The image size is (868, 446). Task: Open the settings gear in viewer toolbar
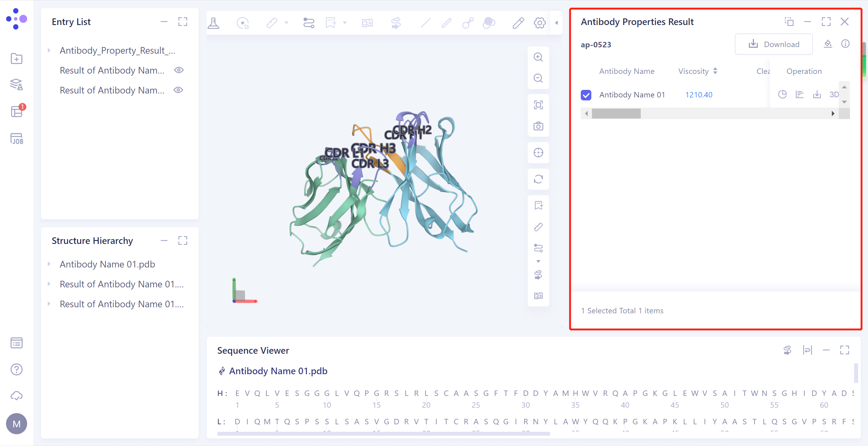coord(539,23)
